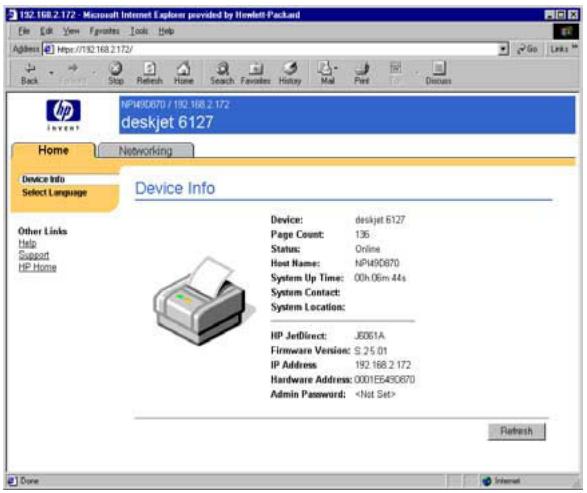The height and width of the screenshot is (493, 587).
Task: Open the Edit menu
Action: pos(46,31)
